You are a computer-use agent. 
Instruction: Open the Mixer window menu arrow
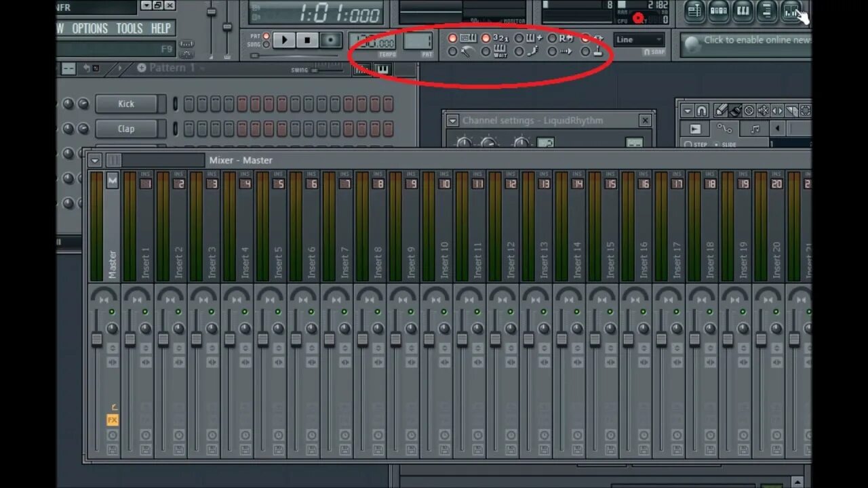tap(95, 161)
